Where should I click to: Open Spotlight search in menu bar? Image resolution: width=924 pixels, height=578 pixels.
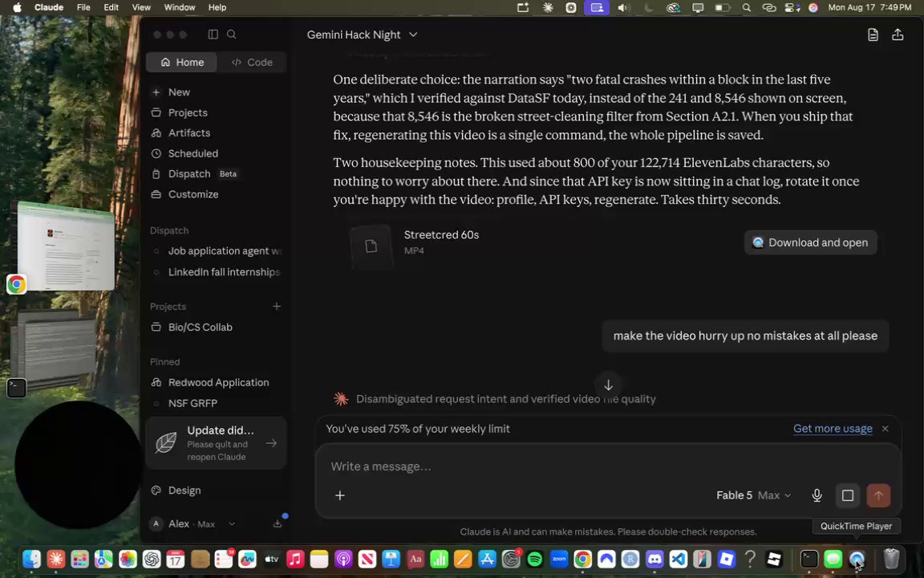[x=747, y=8]
